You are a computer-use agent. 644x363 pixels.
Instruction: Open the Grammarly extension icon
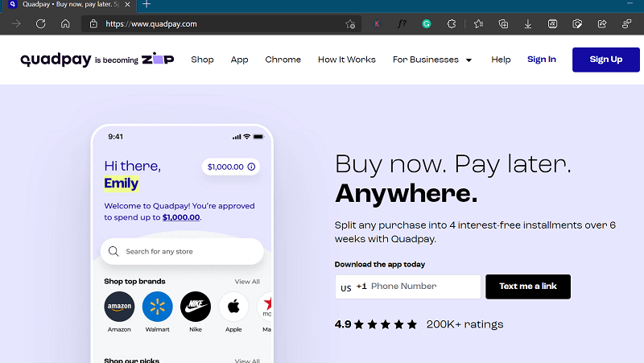tap(427, 24)
